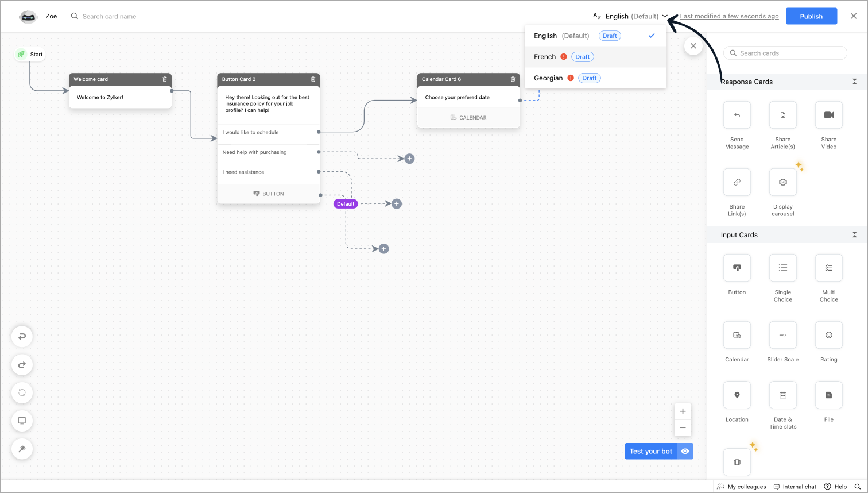Delete the Welcome card using trash icon
868x493 pixels.
165,79
